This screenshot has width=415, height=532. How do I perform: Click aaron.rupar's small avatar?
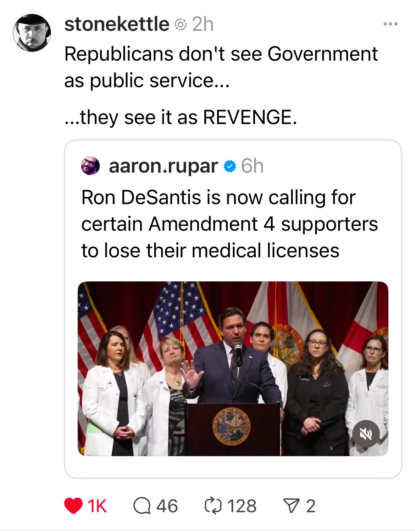[x=91, y=166]
